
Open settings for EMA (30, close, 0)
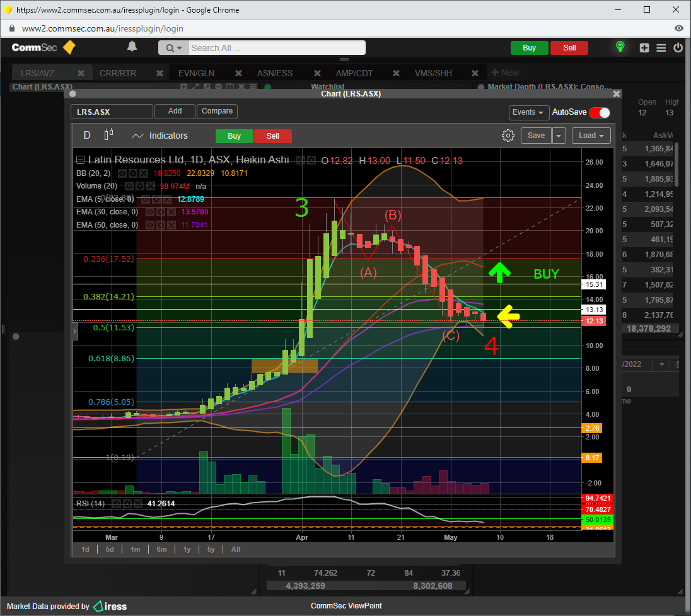(x=161, y=212)
